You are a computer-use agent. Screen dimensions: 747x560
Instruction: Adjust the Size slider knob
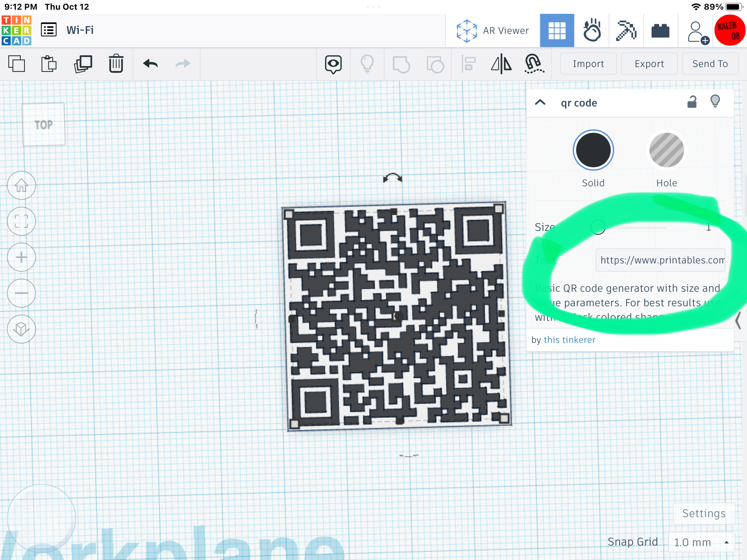[598, 227]
